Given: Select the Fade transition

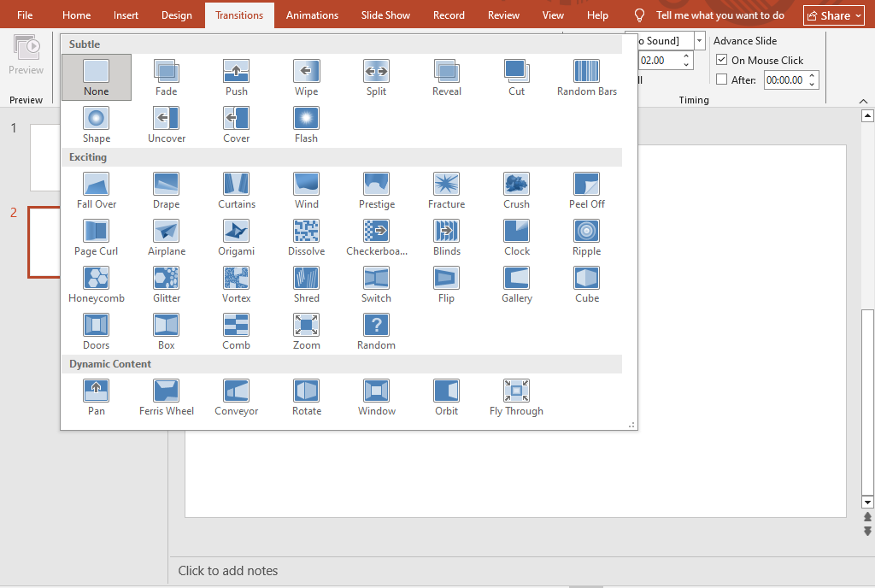Looking at the screenshot, I should coord(167,77).
